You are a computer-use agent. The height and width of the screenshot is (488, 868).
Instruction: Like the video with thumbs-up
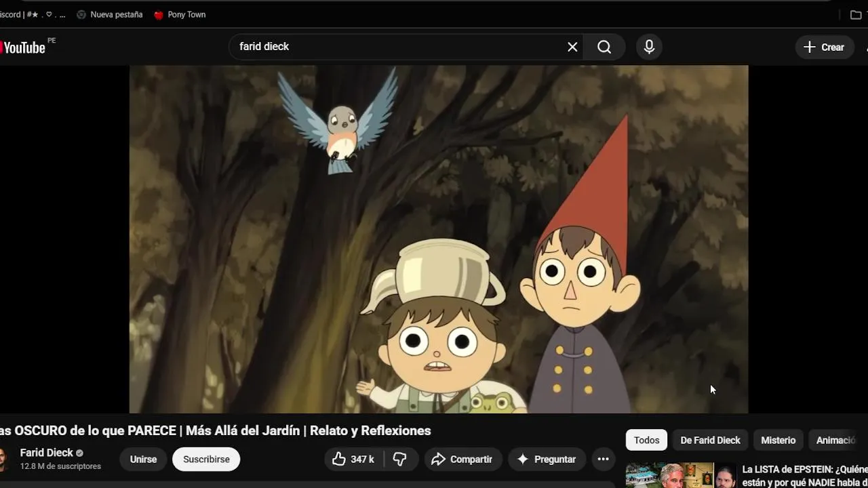[x=353, y=459]
